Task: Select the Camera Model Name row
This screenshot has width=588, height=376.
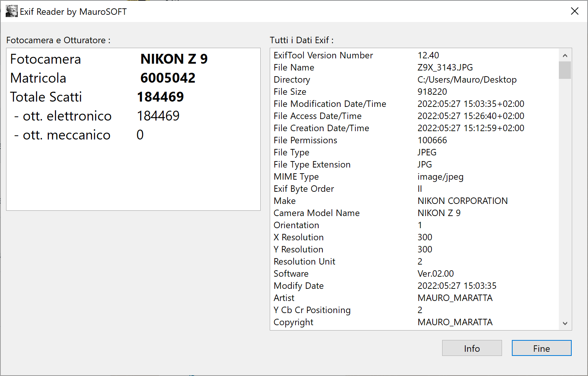Action: click(414, 213)
